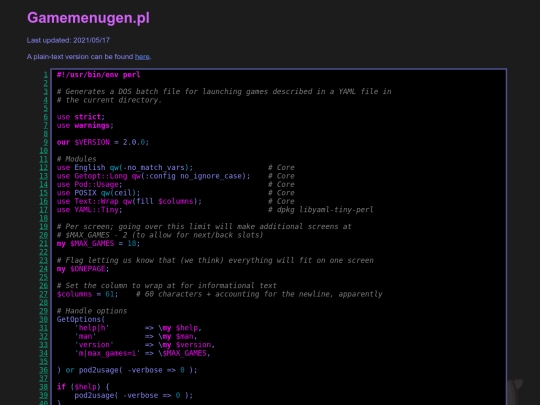This screenshot has height=405, width=540.
Task: Click the '$columns = 61;' assignment
Action: coord(87,294)
